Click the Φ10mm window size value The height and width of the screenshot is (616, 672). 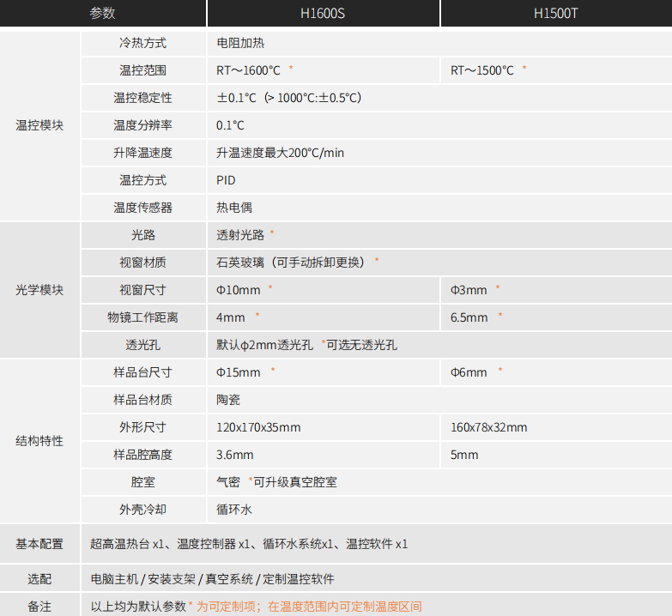[x=239, y=290]
